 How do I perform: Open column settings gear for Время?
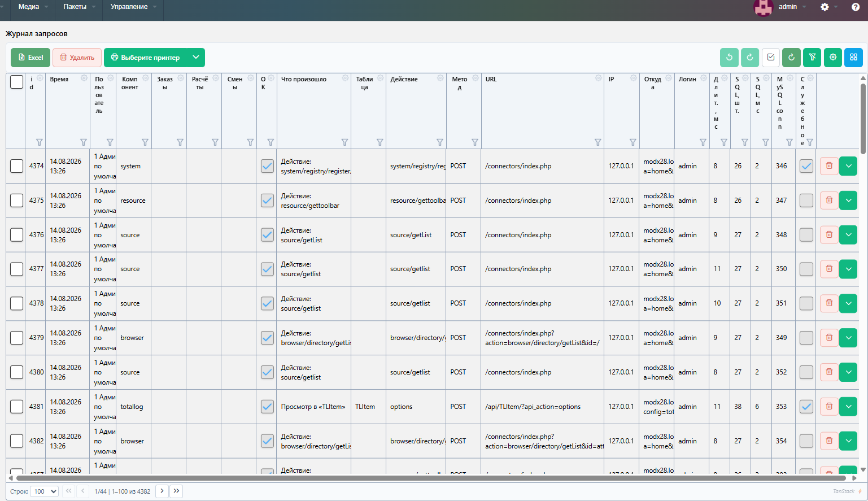pos(84,79)
